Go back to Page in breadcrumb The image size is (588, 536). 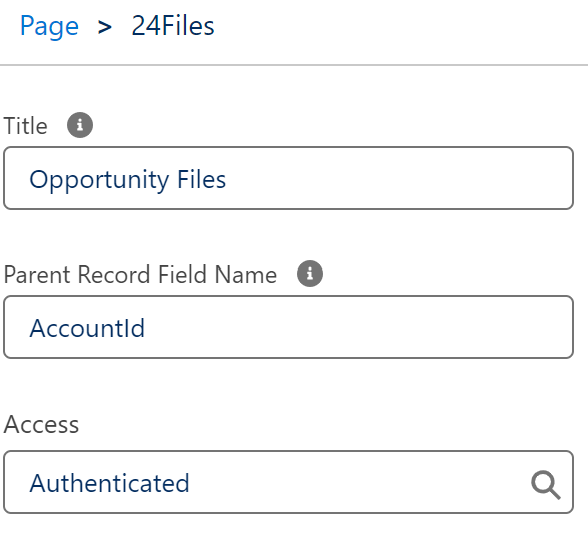point(49,26)
